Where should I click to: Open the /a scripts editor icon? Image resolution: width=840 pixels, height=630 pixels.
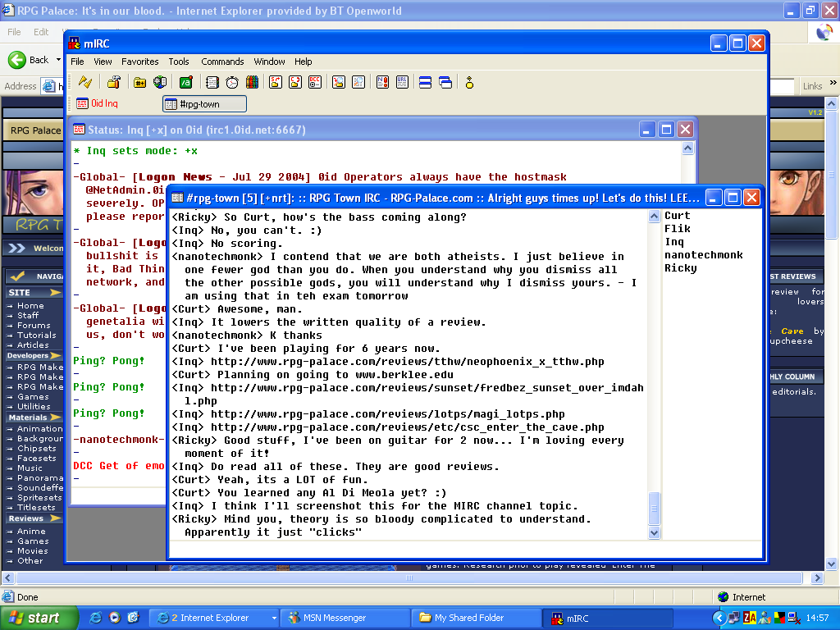pyautogui.click(x=186, y=82)
